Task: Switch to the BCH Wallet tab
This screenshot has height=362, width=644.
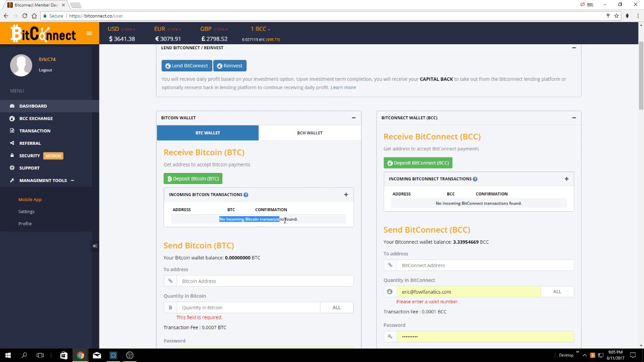Action: 310,133
